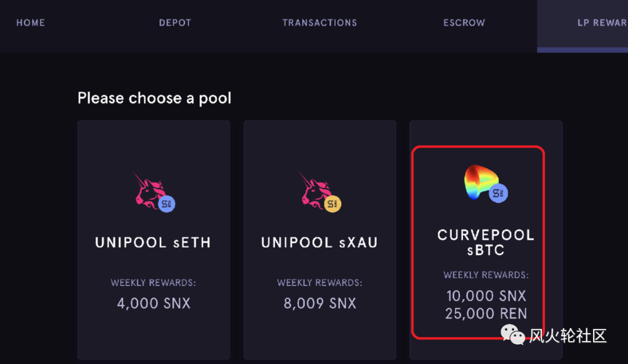The width and height of the screenshot is (628, 364).
Task: Go to the TRANSACTIONS tab
Action: point(320,23)
